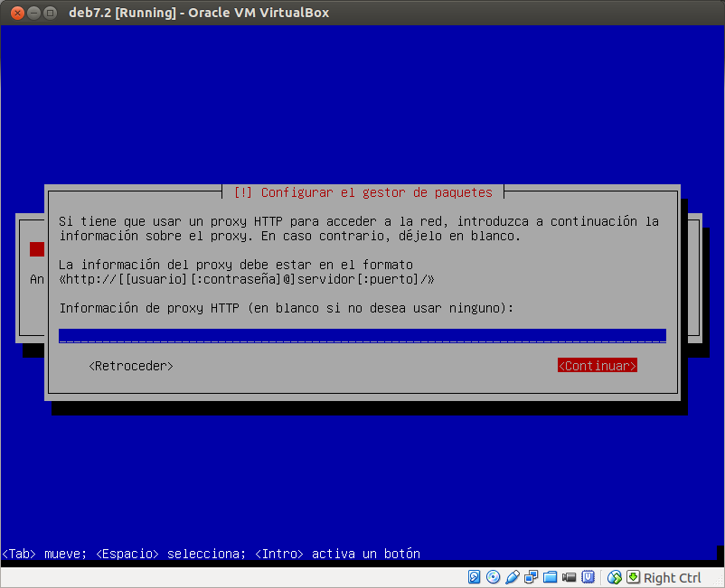This screenshot has height=588, width=725.
Task: Select the Continuar button
Action: [x=597, y=365]
